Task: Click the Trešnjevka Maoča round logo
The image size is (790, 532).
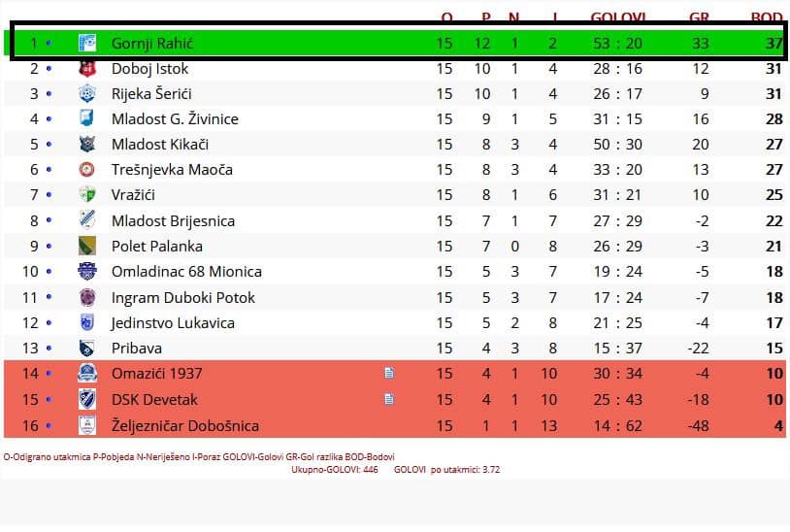Action: [87, 169]
